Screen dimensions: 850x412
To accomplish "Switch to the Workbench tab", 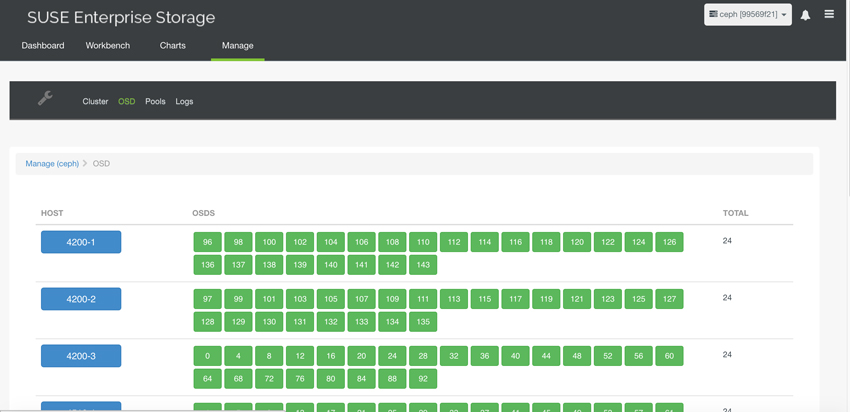I will click(108, 46).
